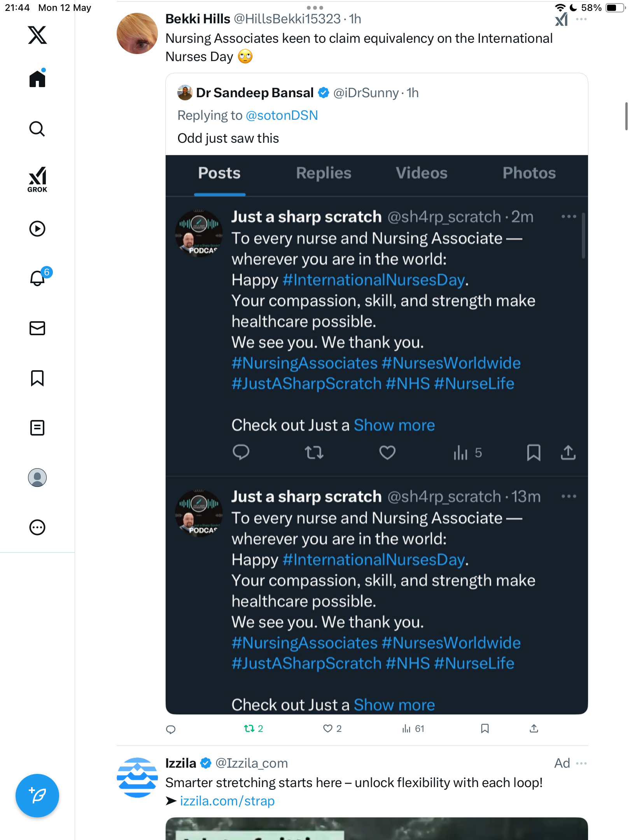Open more options on Izzila ad

pyautogui.click(x=581, y=763)
